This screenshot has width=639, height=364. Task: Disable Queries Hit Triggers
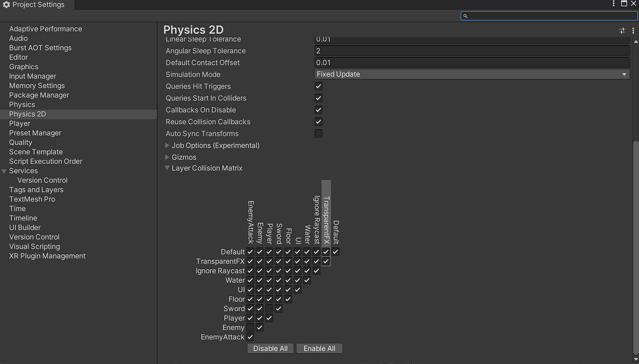click(318, 86)
